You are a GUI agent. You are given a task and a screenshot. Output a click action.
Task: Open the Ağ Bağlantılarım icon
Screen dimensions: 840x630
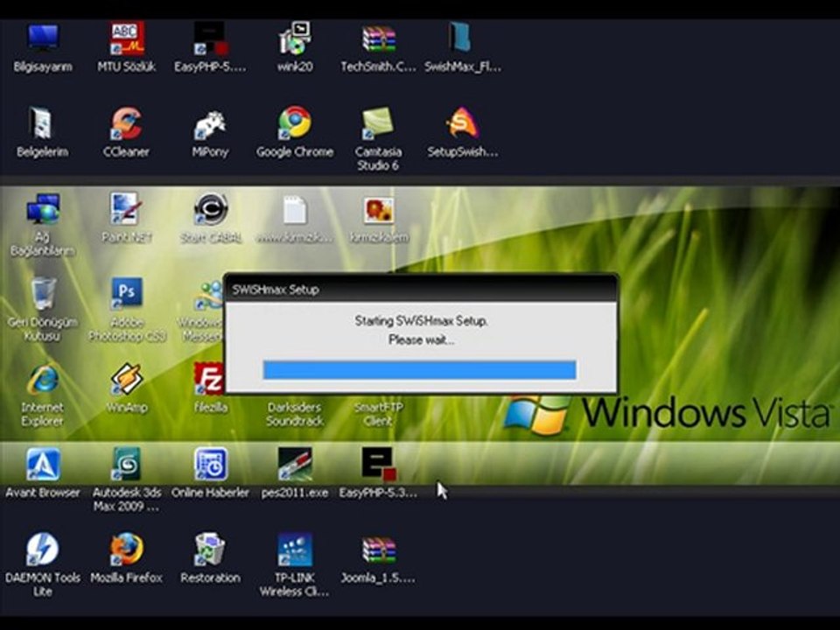click(x=43, y=209)
